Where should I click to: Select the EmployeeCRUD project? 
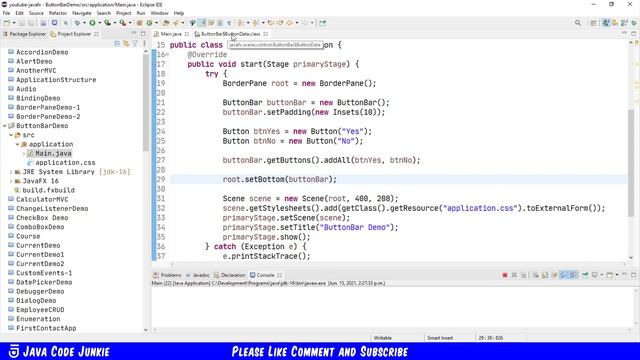(x=40, y=310)
